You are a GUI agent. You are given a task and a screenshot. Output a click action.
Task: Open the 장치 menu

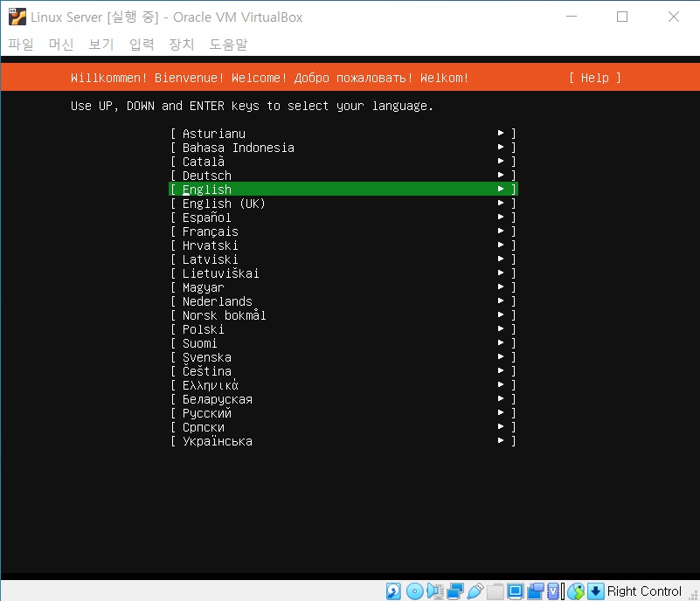[x=182, y=45]
